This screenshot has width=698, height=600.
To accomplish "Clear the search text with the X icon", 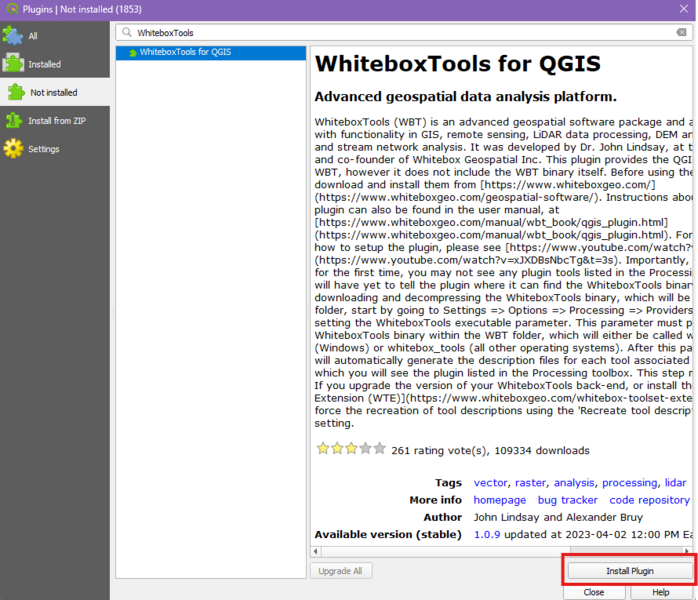I will 681,33.
